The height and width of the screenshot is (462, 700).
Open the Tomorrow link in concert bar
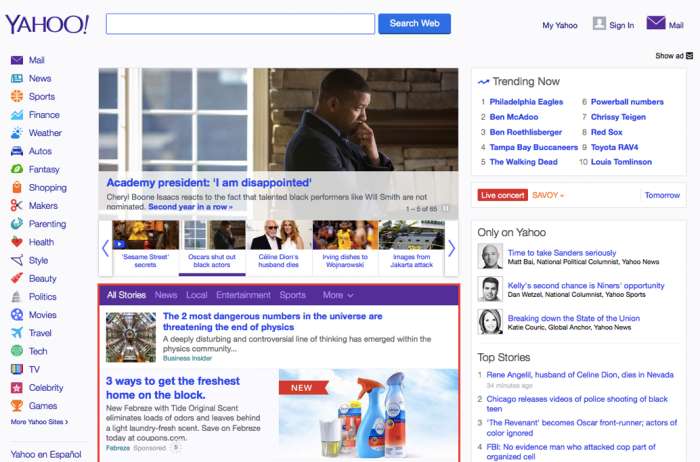[662, 195]
